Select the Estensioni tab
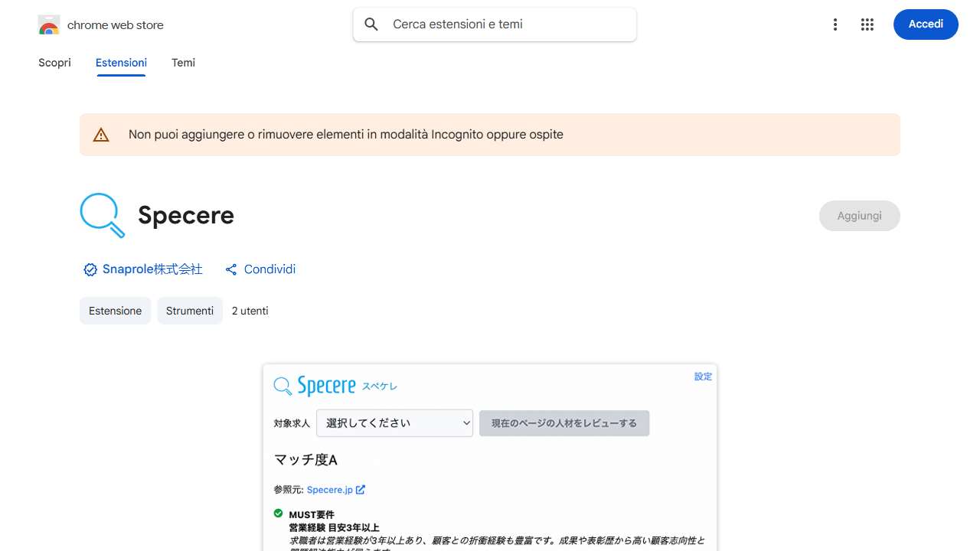This screenshot has height=551, width=980. coord(121,63)
